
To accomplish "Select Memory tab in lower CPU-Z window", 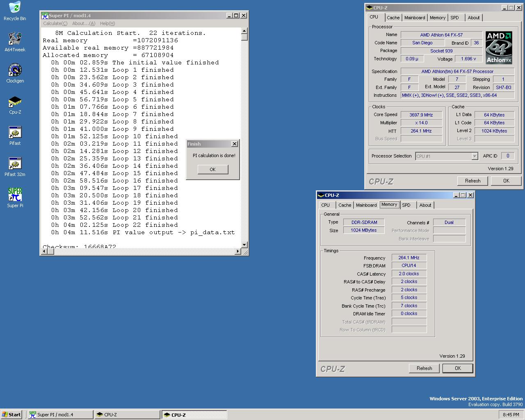I will pos(389,205).
